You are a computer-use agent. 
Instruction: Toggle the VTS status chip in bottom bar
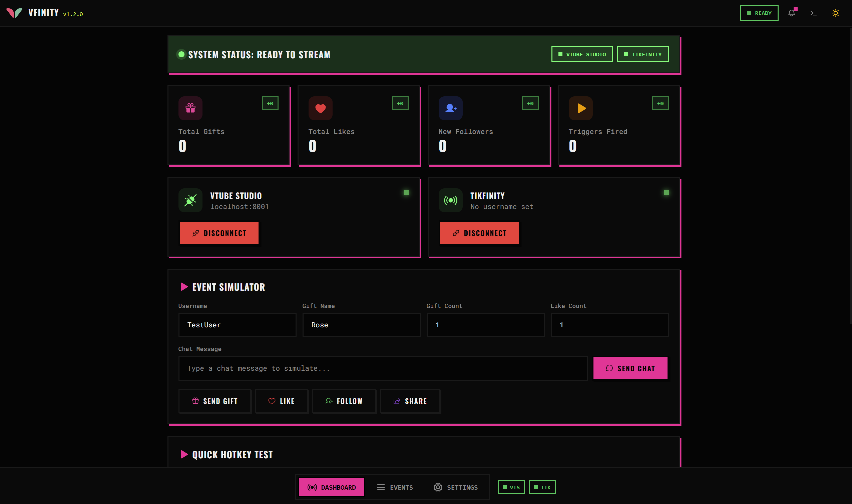coord(511,487)
